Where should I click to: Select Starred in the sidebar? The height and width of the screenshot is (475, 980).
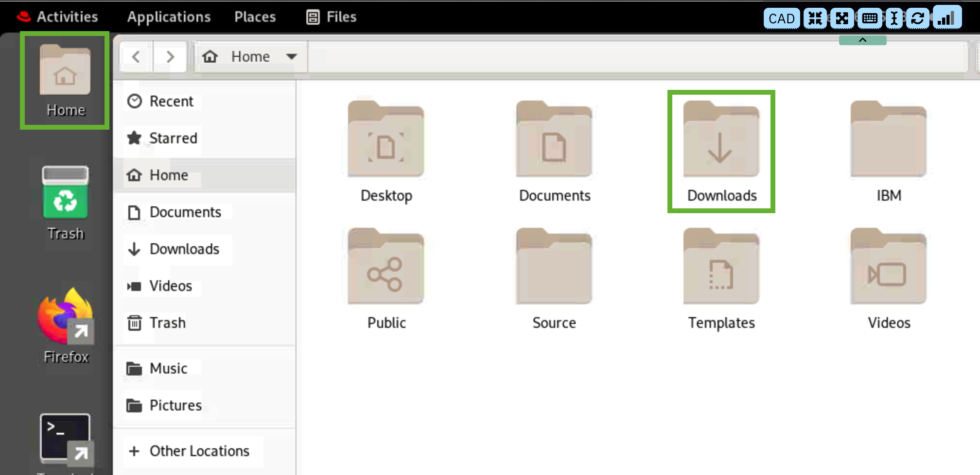(173, 138)
